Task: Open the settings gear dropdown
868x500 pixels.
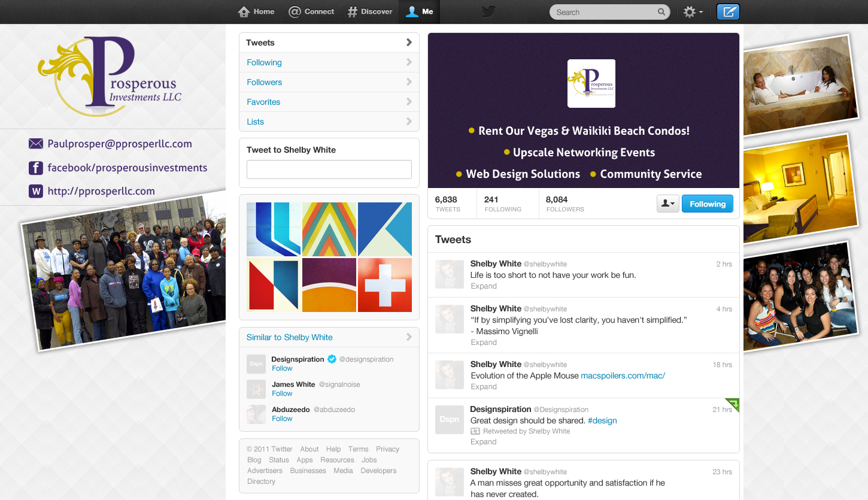Action: (x=693, y=12)
